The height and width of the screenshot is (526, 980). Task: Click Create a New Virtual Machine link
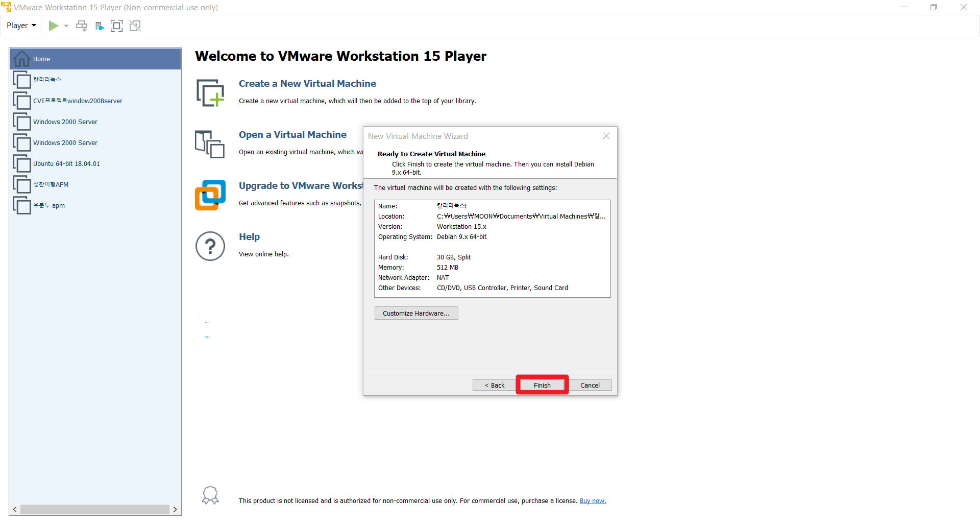click(307, 84)
